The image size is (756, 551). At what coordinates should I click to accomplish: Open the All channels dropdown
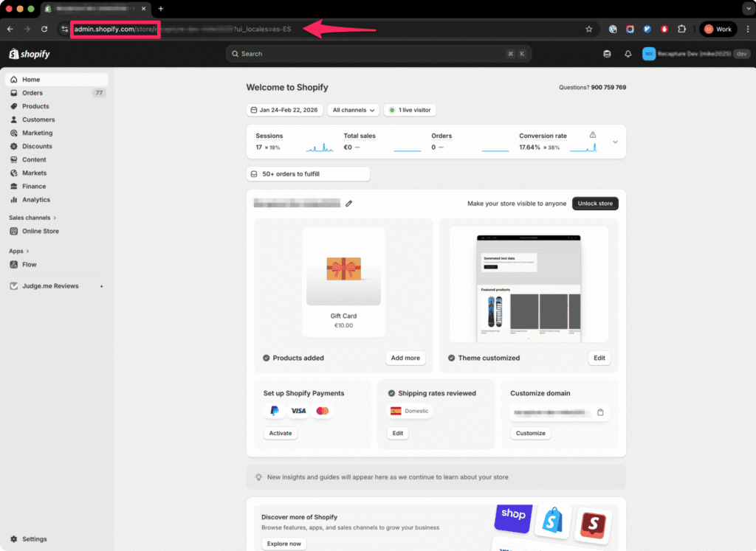pyautogui.click(x=353, y=110)
